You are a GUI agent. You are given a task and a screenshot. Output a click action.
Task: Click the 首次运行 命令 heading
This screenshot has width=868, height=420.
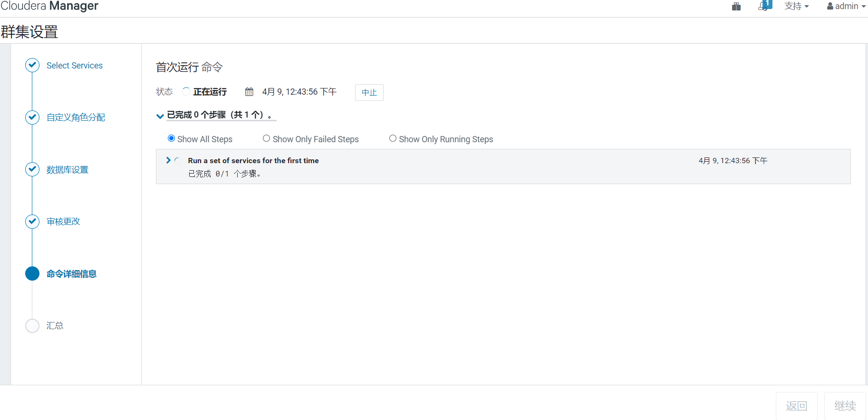[189, 68]
